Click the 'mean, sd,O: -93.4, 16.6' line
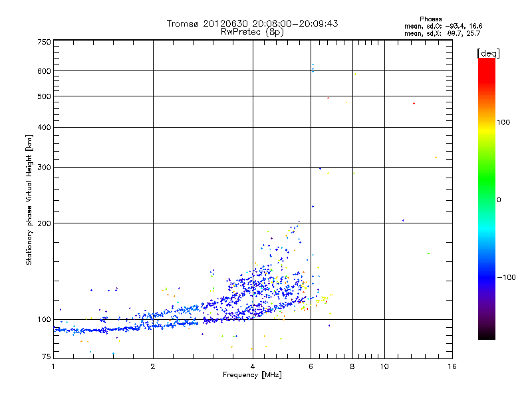Image resolution: width=532 pixels, height=399 pixels. [x=443, y=26]
